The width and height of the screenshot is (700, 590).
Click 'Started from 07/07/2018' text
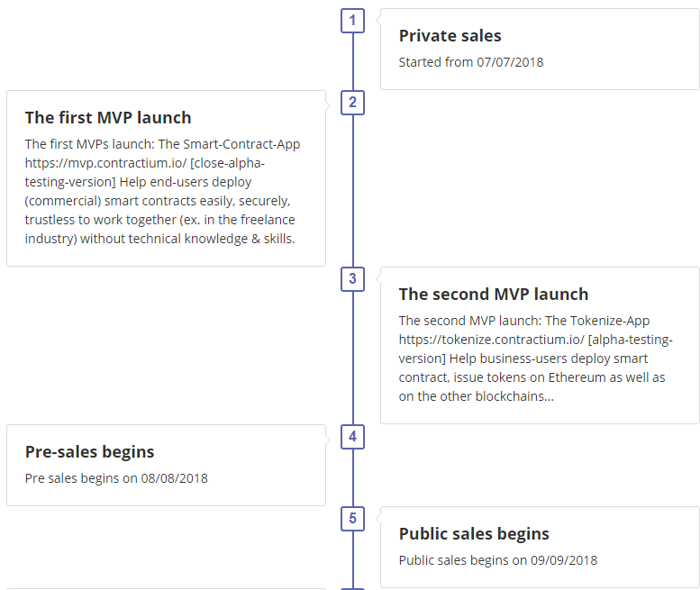470,62
